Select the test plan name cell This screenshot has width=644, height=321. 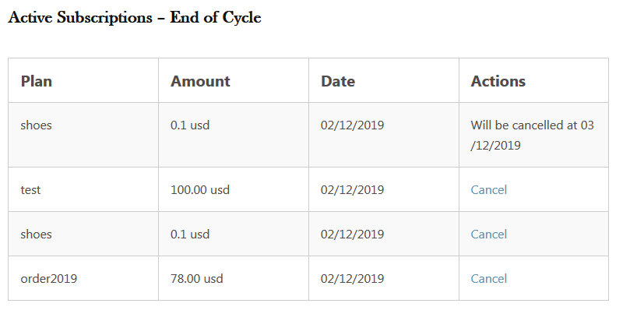click(x=30, y=189)
